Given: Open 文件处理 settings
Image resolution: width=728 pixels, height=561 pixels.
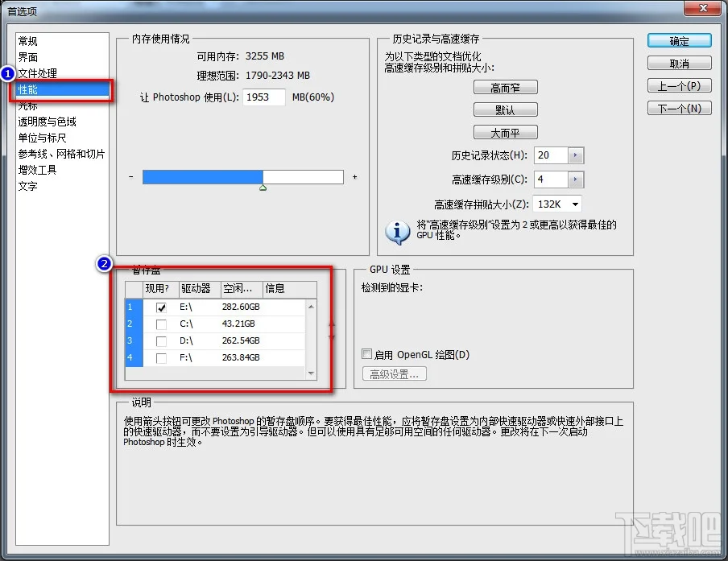Looking at the screenshot, I should (x=36, y=72).
